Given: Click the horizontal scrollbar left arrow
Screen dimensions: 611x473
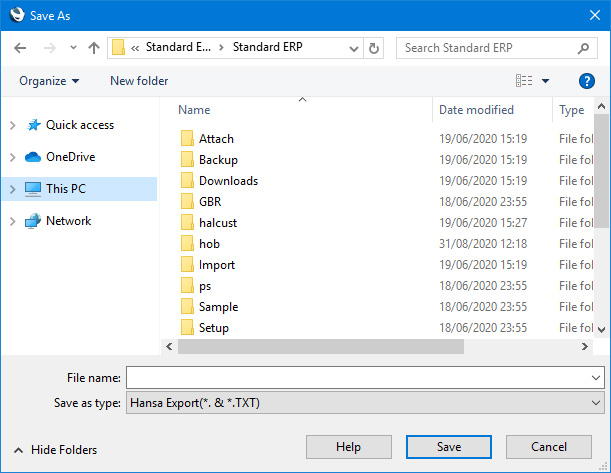Looking at the screenshot, I should pos(169,346).
